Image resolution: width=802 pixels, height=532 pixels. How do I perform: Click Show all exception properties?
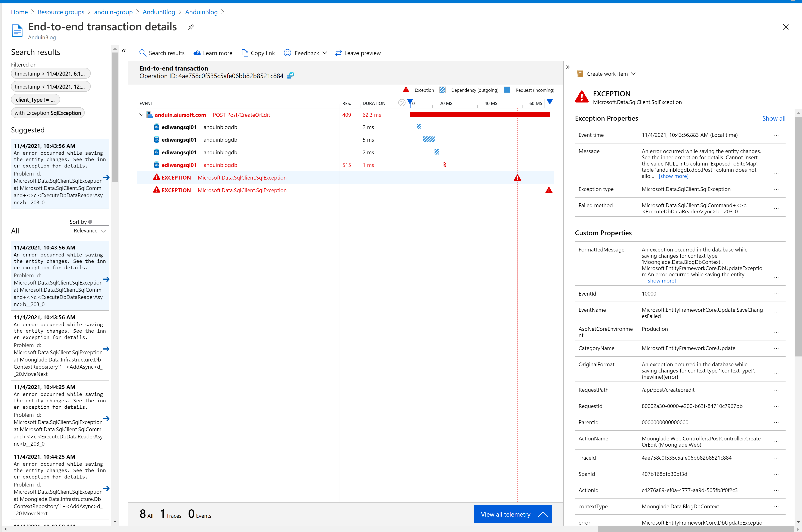point(774,118)
